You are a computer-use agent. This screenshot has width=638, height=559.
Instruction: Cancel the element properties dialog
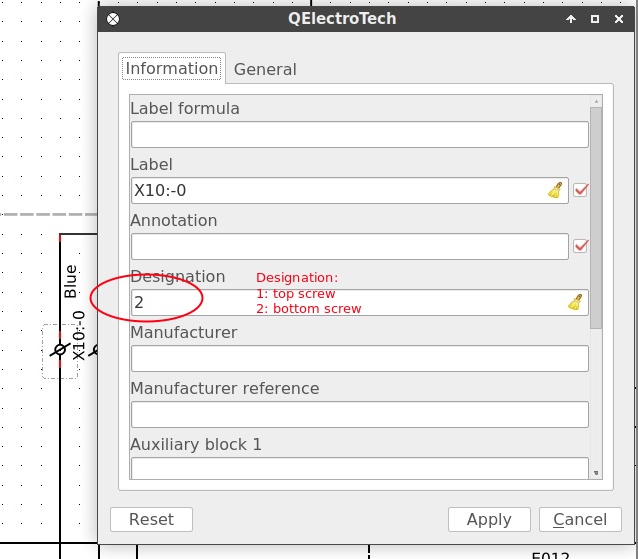[580, 519]
